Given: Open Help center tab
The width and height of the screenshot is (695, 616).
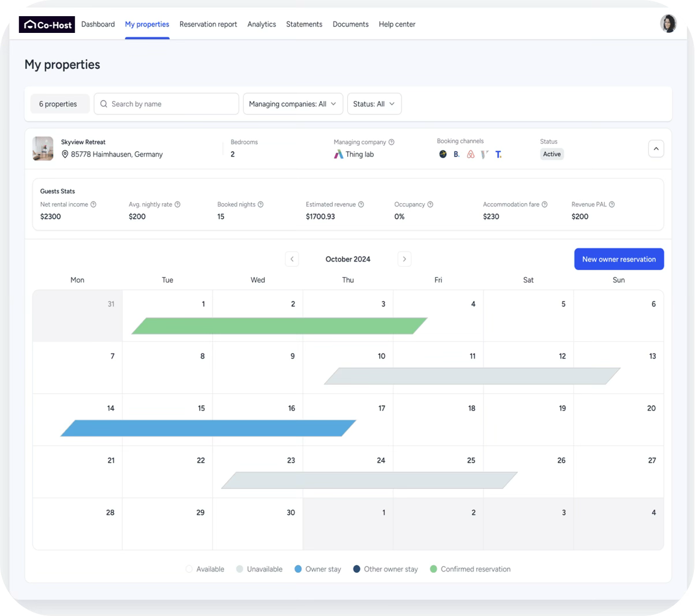Looking at the screenshot, I should [397, 24].
